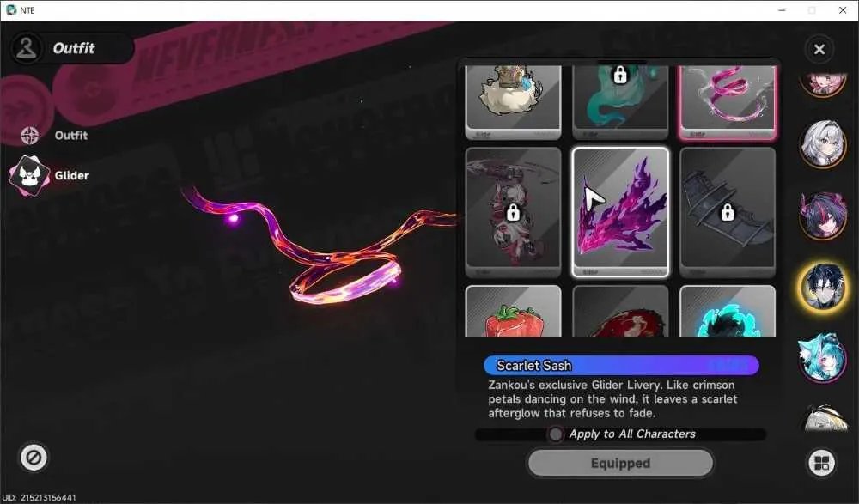
Task: Click the locked dark bat-wing glider
Action: pyautogui.click(x=728, y=212)
